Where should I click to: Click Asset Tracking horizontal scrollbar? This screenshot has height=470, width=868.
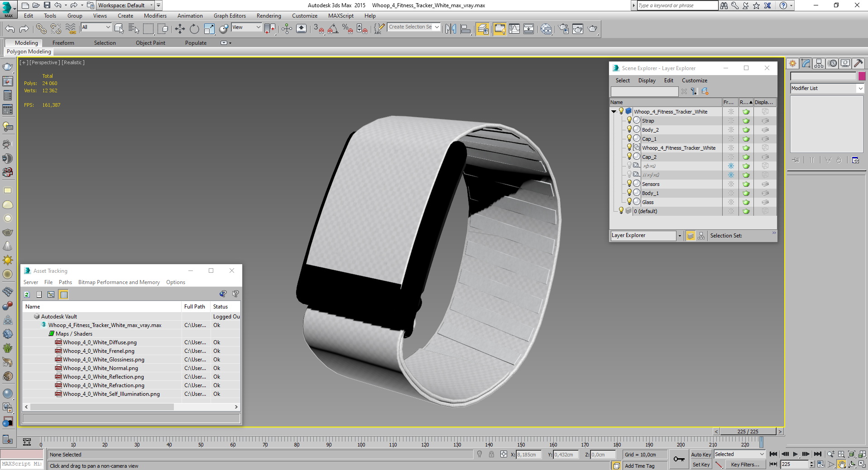tap(102, 407)
